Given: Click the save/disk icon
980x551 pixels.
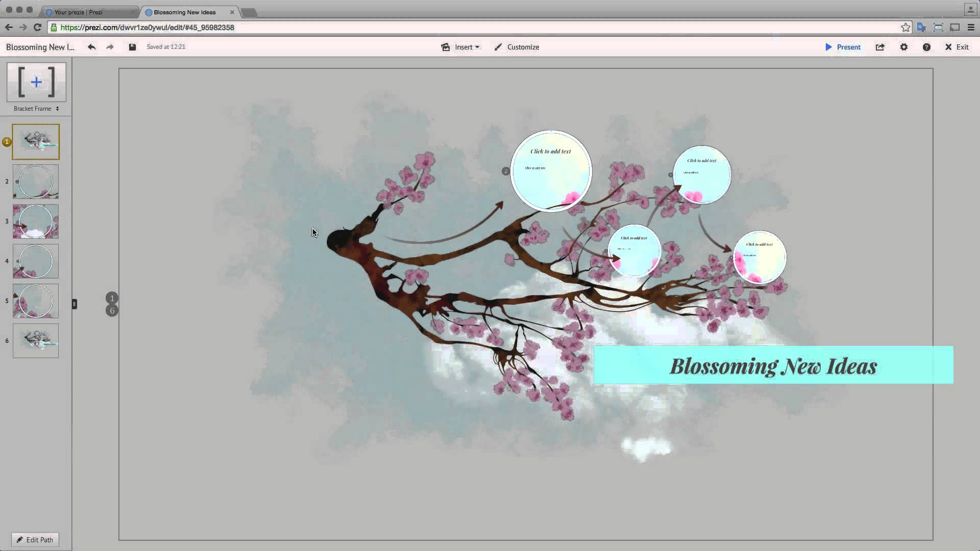Looking at the screenshot, I should [133, 46].
